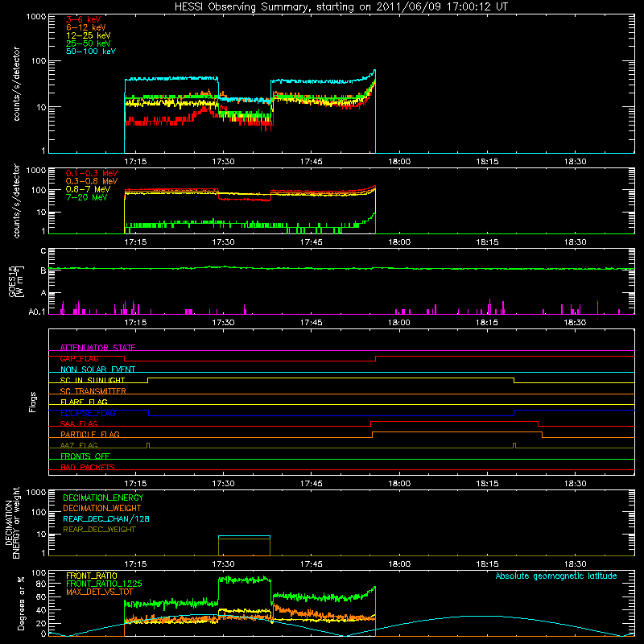
Task: Click the PARTICLE_FLAG label
Action: tap(90, 434)
